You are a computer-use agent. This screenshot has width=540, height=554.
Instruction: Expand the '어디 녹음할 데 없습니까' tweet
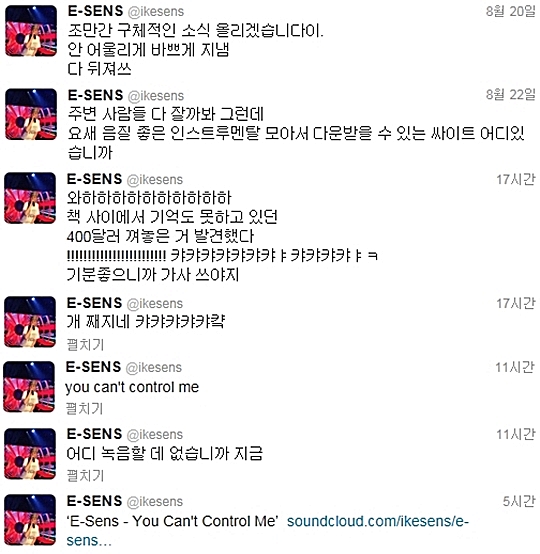(x=85, y=475)
